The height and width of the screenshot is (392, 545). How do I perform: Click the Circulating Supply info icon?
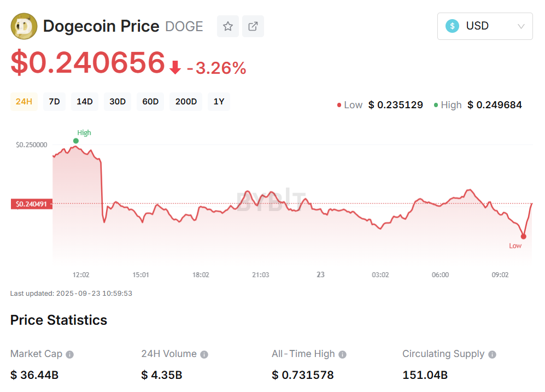click(491, 354)
